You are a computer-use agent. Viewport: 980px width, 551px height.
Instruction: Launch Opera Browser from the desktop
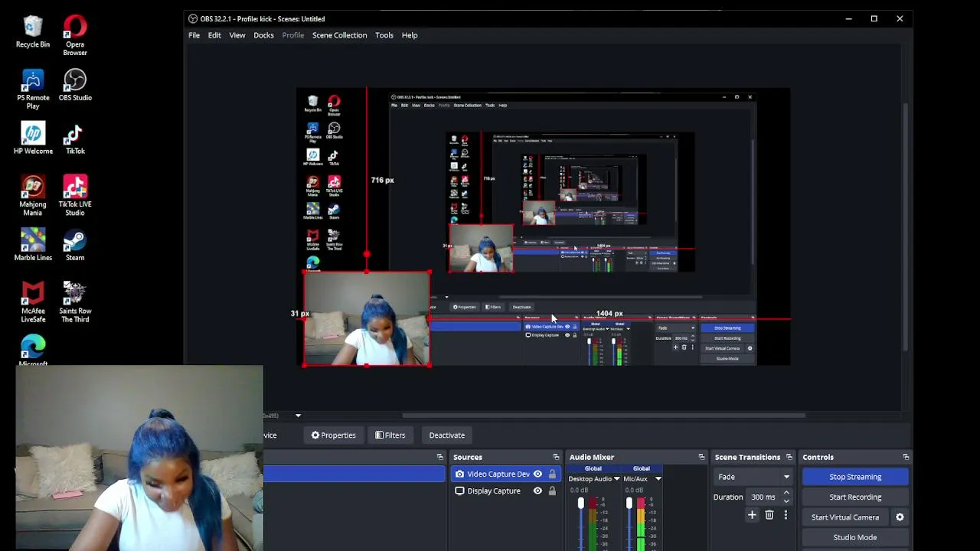75,36
